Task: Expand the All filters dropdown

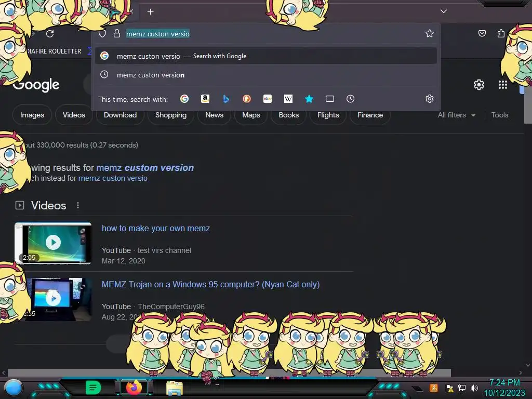Action: point(456,115)
